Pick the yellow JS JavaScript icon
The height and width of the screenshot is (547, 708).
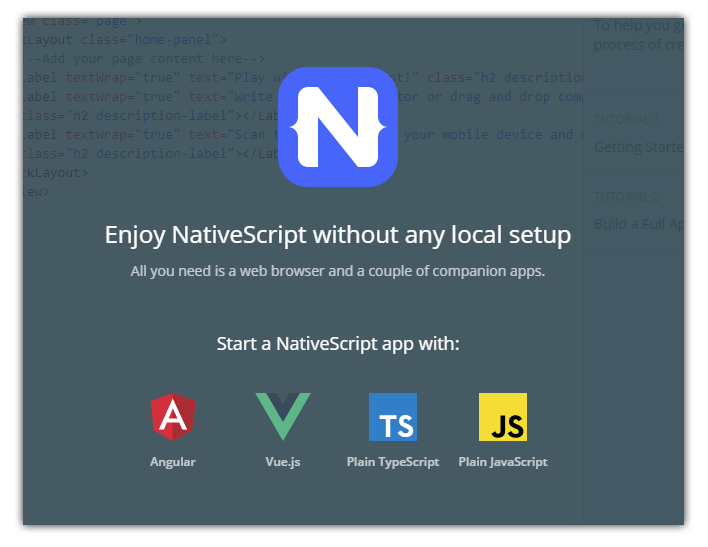(503, 416)
